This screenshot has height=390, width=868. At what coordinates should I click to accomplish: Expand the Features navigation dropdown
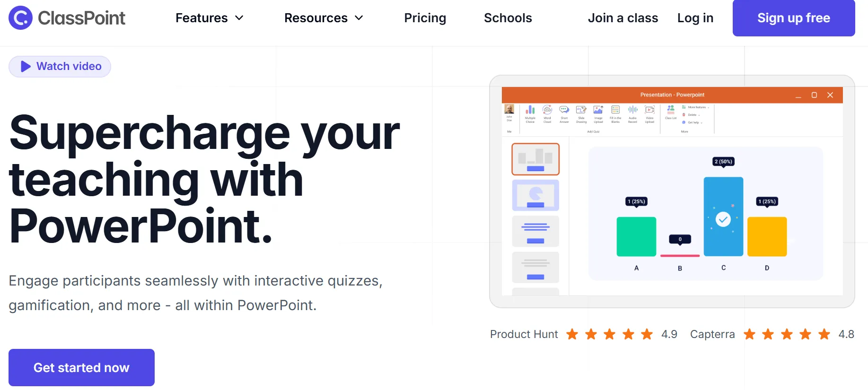[x=210, y=18]
